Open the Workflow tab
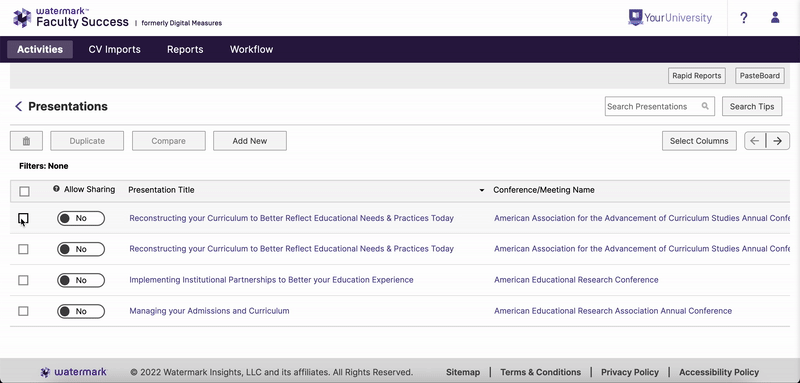800x383 pixels. tap(251, 49)
